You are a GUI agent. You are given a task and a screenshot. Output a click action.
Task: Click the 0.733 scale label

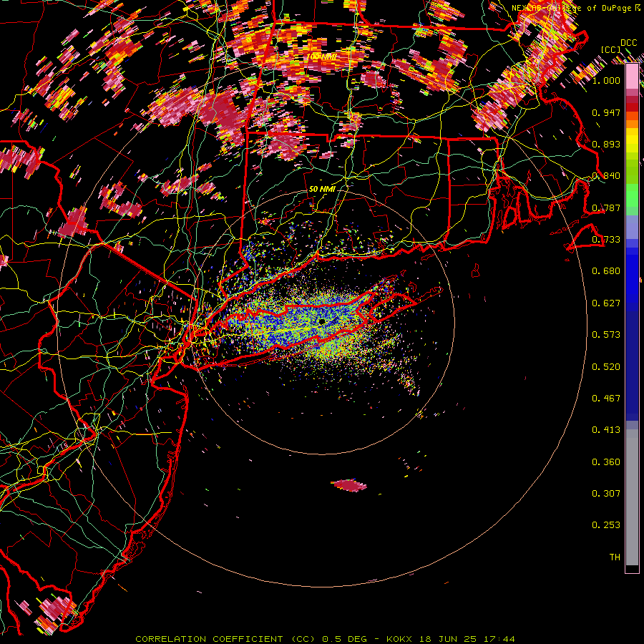606,240
